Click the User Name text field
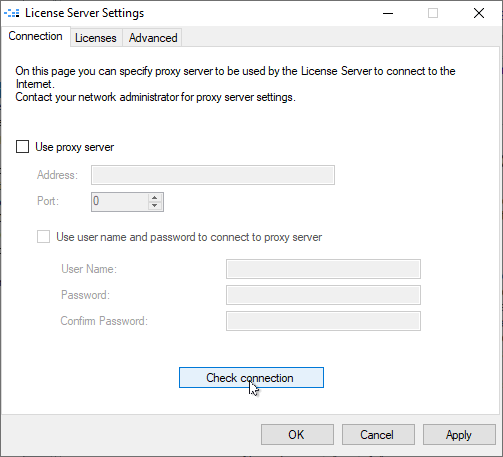503x457 pixels. [323, 269]
